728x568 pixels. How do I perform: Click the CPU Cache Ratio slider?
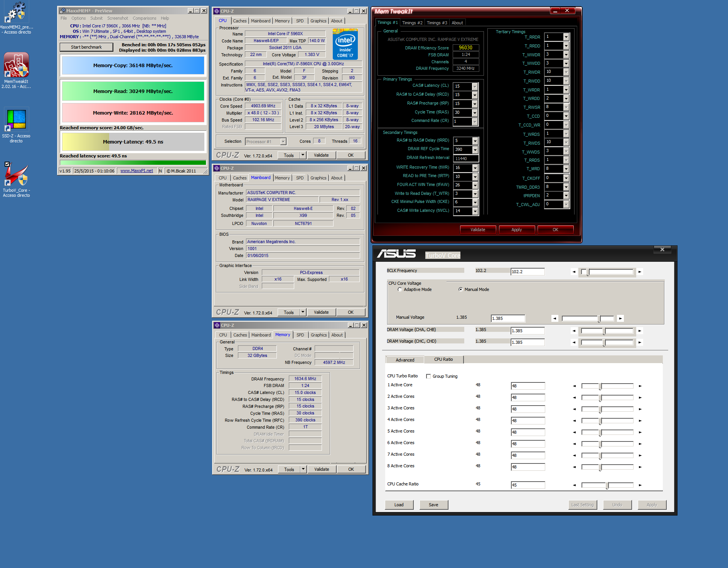click(x=607, y=485)
